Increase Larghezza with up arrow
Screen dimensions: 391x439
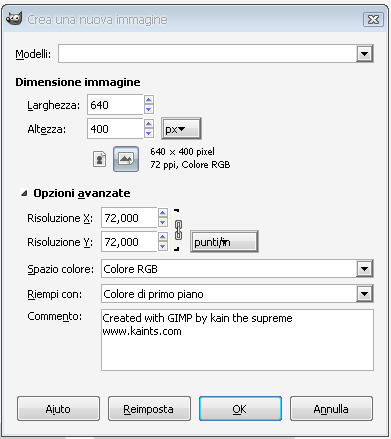tap(149, 100)
